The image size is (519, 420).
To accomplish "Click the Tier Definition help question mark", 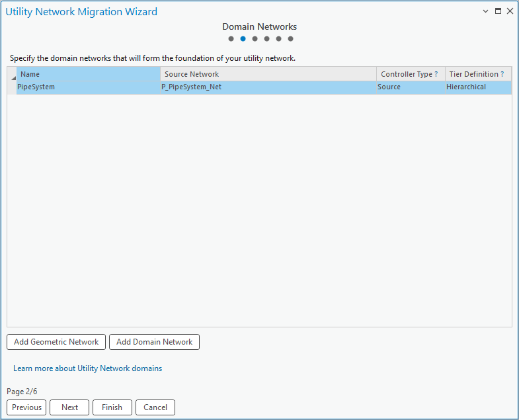I will (x=502, y=74).
